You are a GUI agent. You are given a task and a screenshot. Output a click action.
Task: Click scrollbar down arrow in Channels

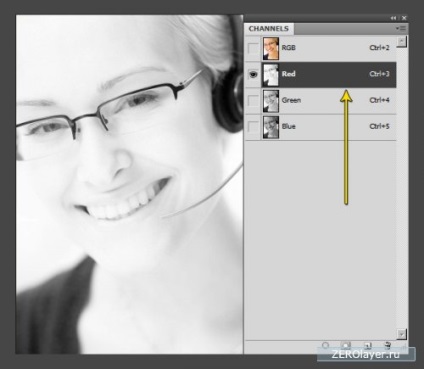tap(402, 334)
